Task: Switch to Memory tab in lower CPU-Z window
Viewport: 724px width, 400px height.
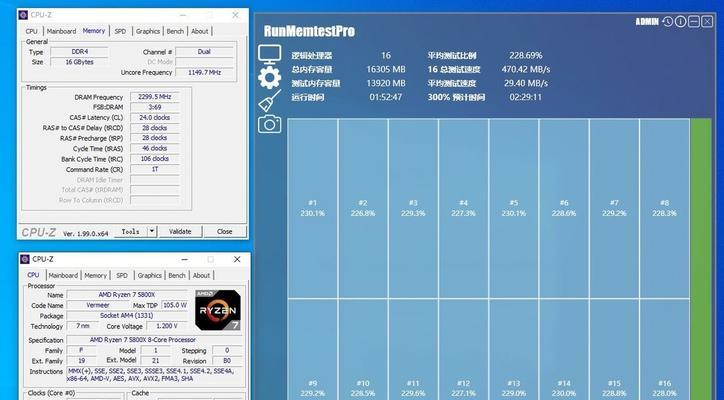Action: (x=96, y=275)
